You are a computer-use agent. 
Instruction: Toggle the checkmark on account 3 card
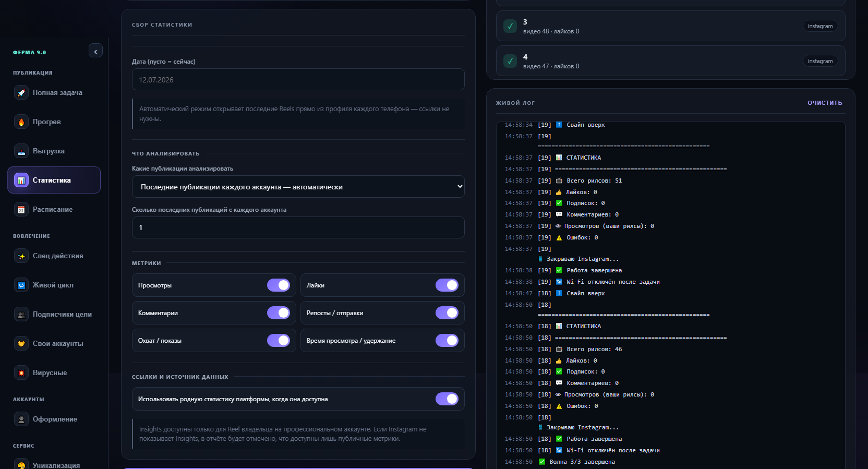pos(510,26)
